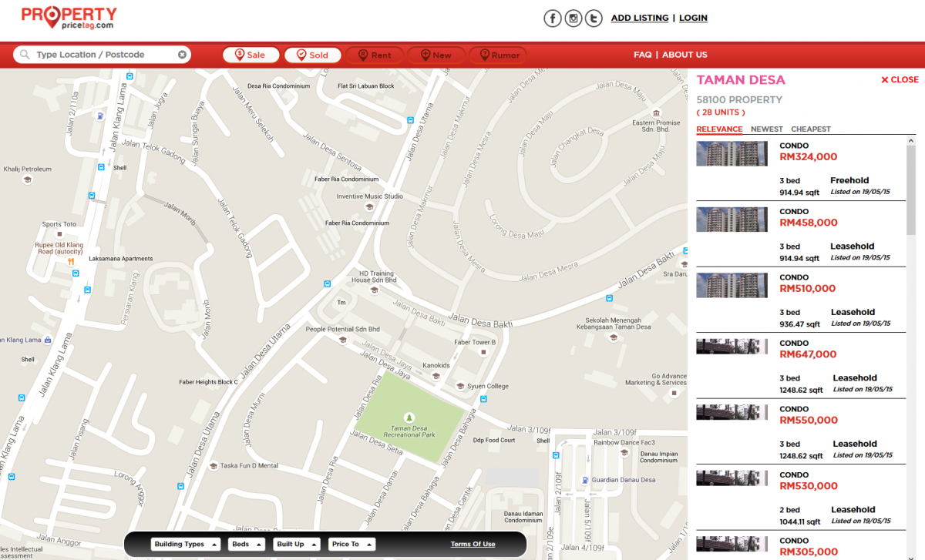The width and height of the screenshot is (925, 560).
Task: Open the Price To dropdown
Action: click(x=351, y=544)
